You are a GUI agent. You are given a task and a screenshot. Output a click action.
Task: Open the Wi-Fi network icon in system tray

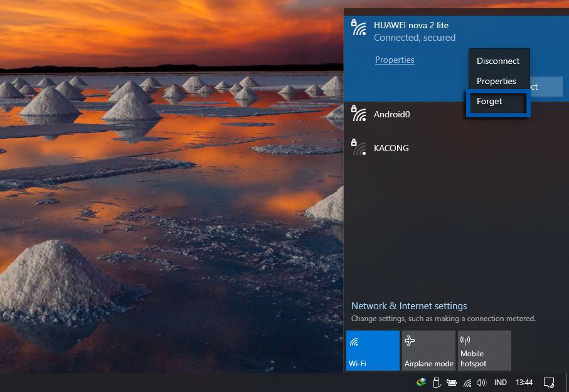click(x=467, y=382)
